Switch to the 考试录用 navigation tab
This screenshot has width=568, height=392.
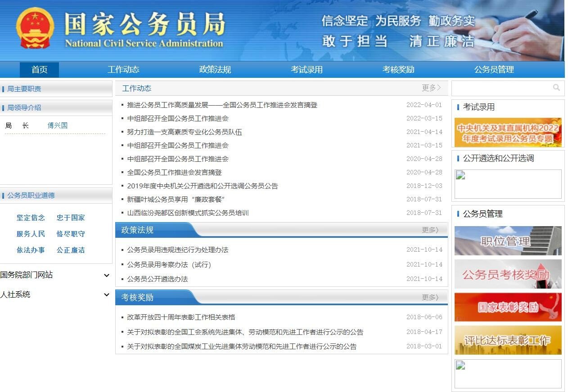coord(307,70)
